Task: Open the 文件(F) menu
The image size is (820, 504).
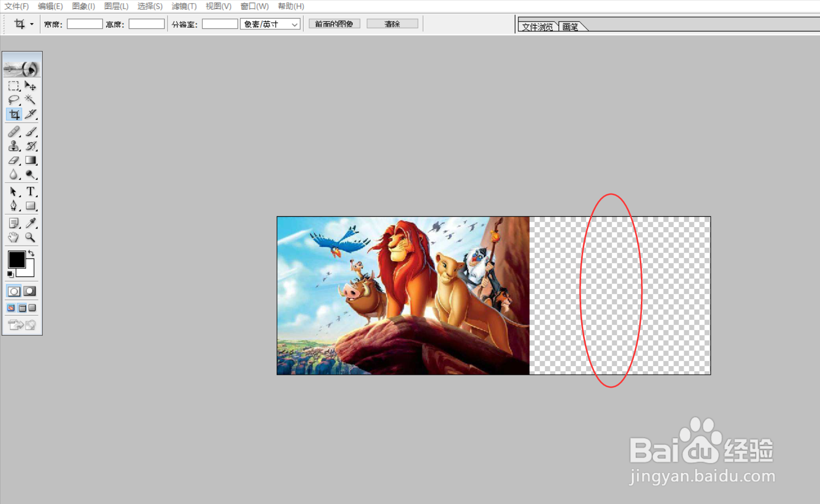Action: (16, 6)
